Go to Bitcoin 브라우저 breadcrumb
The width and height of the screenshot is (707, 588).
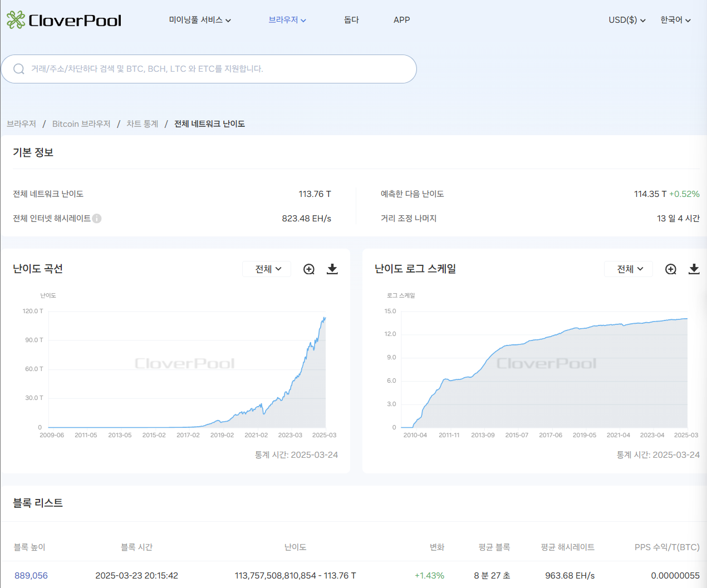[x=81, y=124]
